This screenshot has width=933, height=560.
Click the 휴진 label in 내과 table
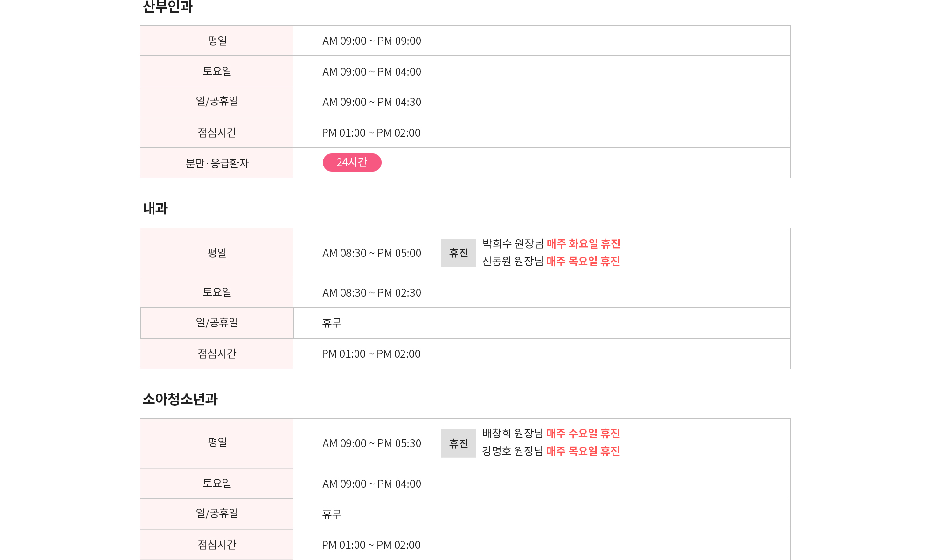[458, 253]
